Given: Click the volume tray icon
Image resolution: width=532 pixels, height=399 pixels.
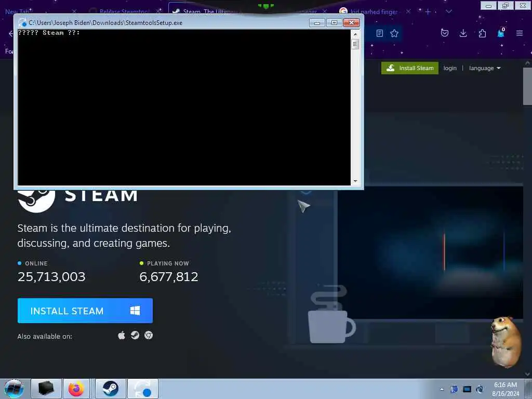Looking at the screenshot, I should tap(480, 389).
